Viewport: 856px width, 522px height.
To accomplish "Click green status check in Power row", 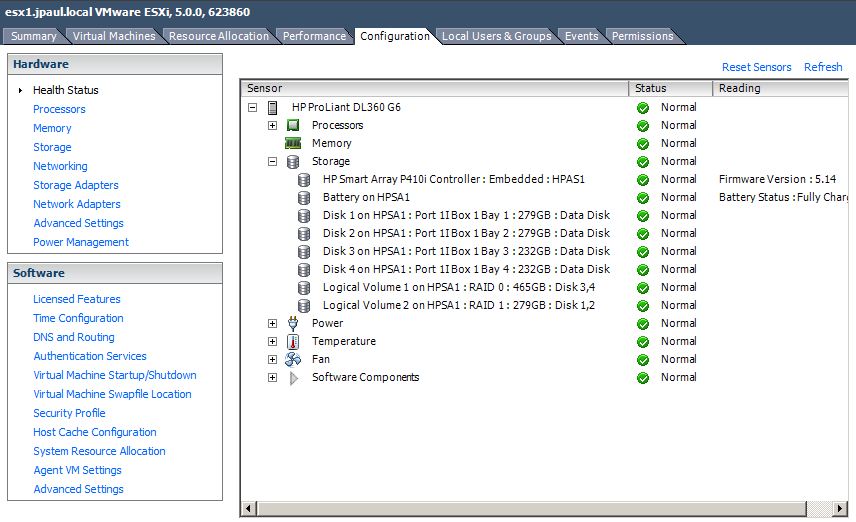I will coord(643,324).
